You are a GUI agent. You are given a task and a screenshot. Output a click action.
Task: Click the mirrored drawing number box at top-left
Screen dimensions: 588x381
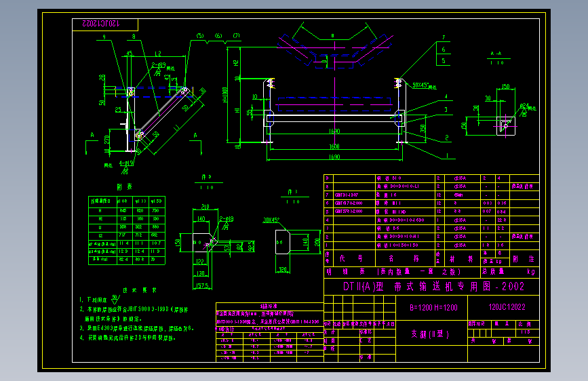[x=105, y=24]
